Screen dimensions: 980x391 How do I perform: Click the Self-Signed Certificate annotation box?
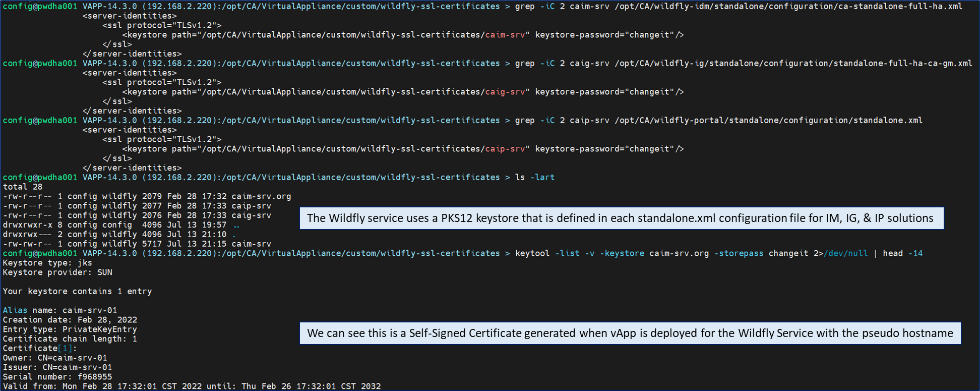pyautogui.click(x=630, y=333)
